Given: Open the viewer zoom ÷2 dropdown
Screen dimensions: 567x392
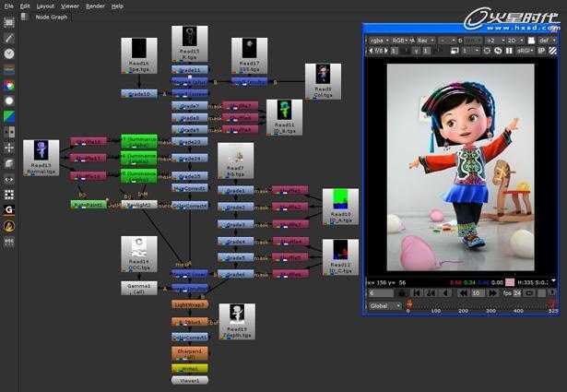Looking at the screenshot, I should click(x=495, y=41).
